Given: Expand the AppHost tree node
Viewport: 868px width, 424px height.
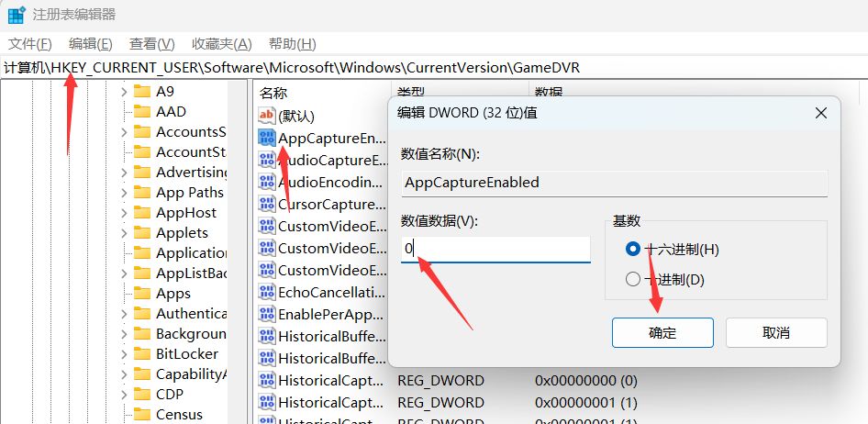Looking at the screenshot, I should coord(124,213).
